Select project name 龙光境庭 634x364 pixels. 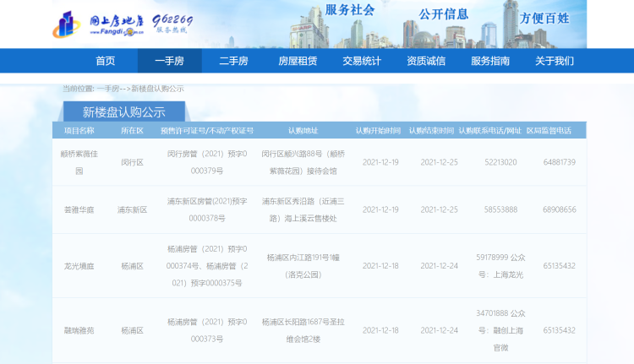pyautogui.click(x=79, y=266)
